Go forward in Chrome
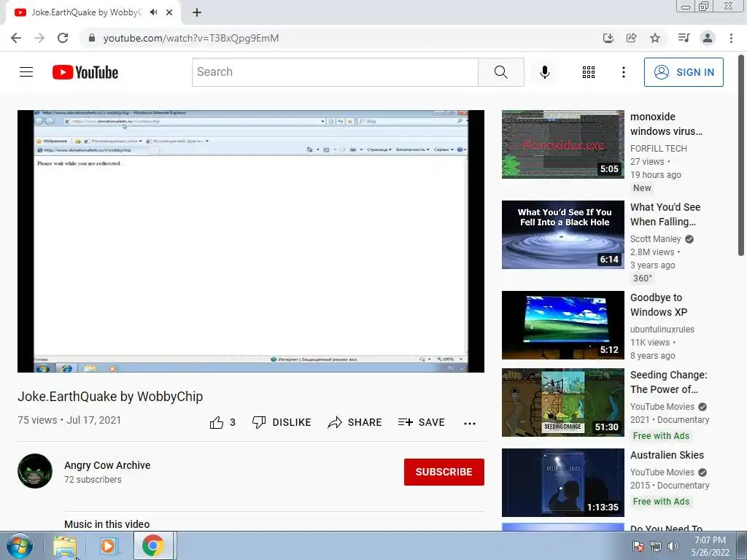747x560 pixels. click(39, 38)
